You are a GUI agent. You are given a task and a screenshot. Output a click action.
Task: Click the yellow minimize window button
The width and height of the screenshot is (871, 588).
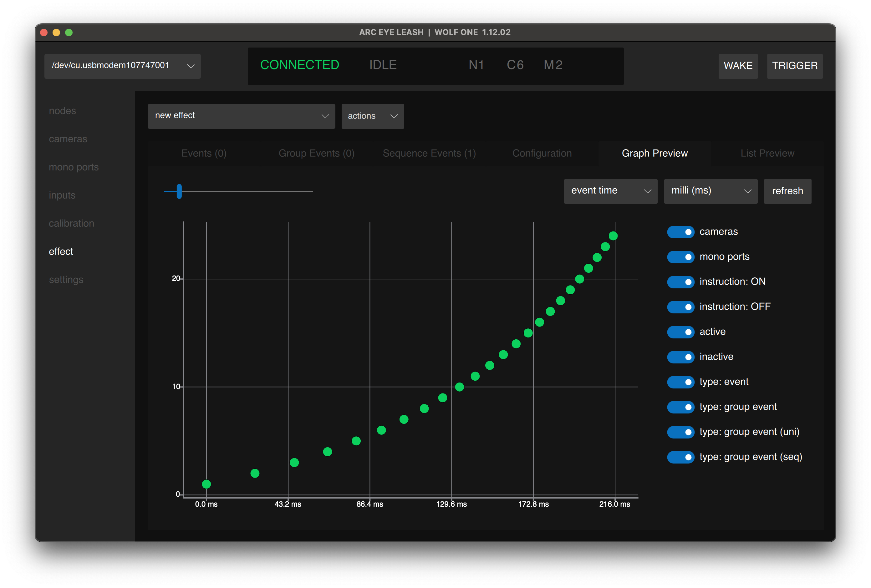[56, 33]
